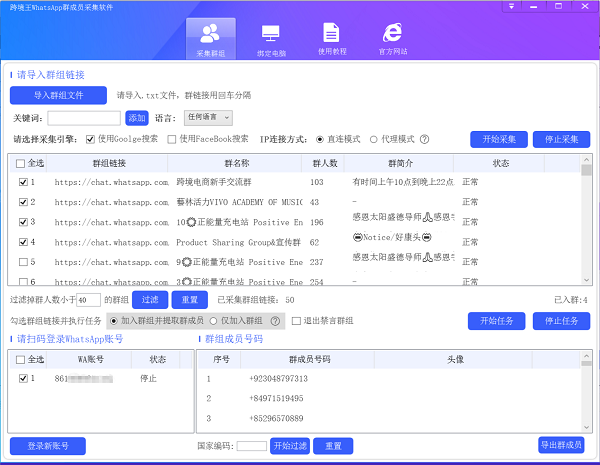Uncheck row 1 跨境电商新手交流群 checkbox
The width and height of the screenshot is (600, 465).
coord(23,182)
